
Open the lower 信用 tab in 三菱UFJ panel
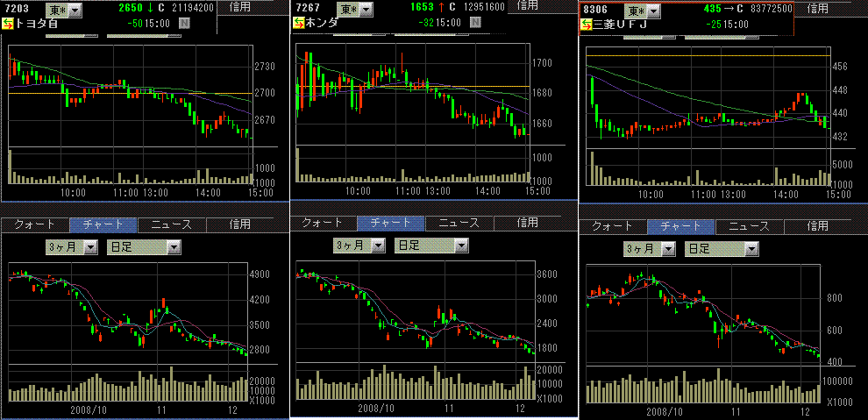click(817, 226)
